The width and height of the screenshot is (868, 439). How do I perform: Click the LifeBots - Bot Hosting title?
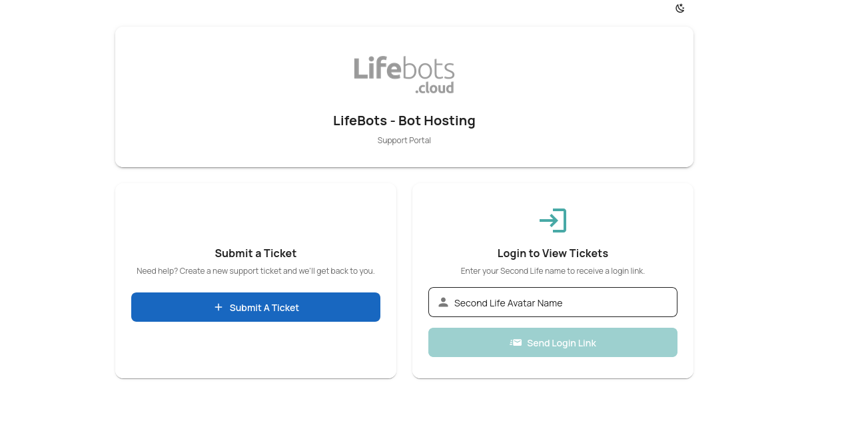(x=404, y=121)
